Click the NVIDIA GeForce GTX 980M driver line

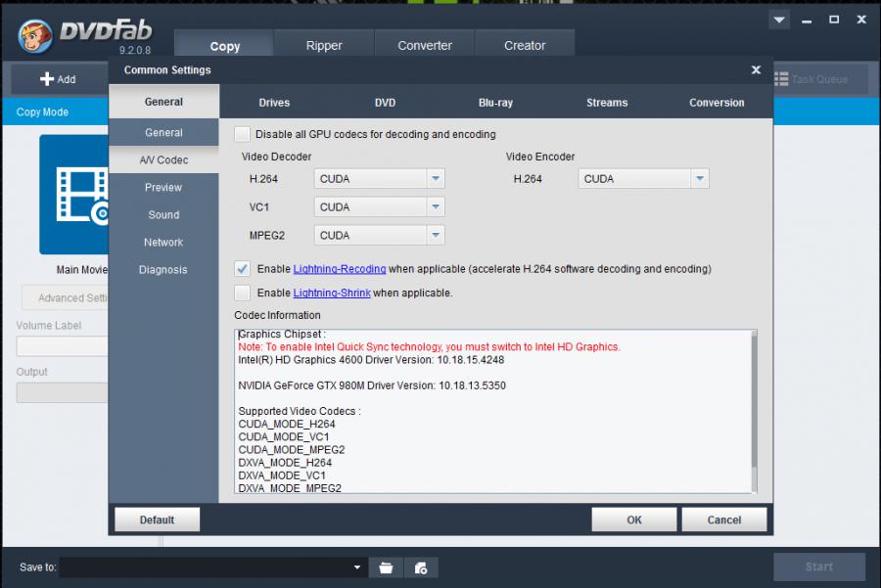372,385
